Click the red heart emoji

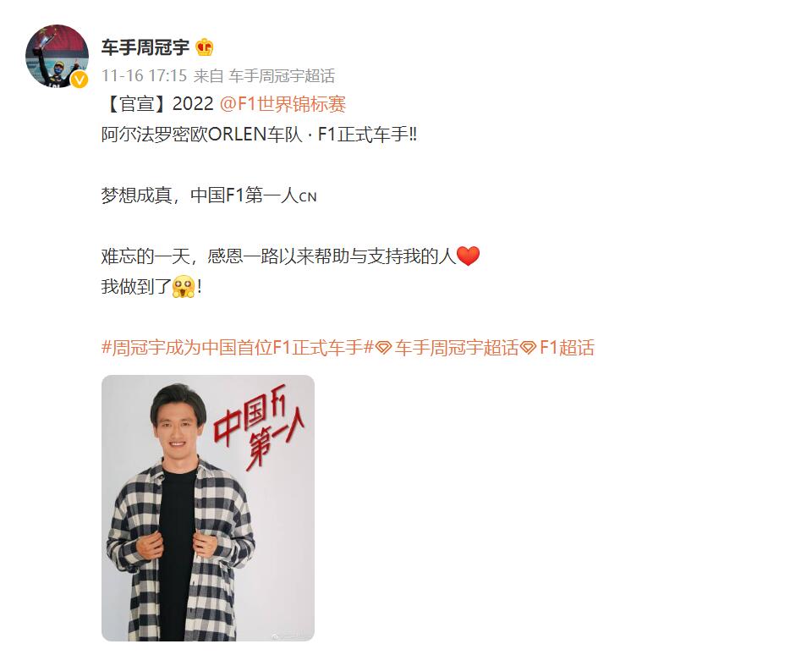468,256
